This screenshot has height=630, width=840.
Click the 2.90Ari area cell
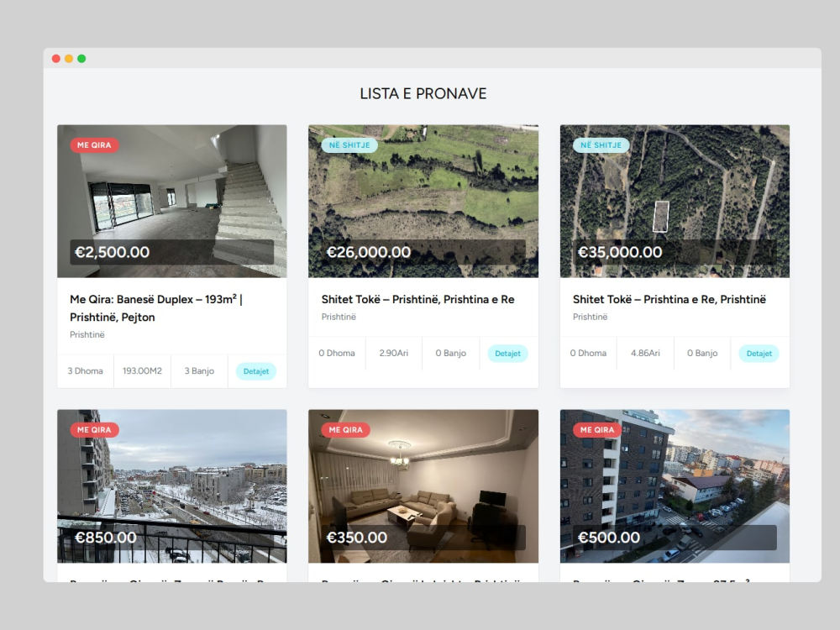coord(394,353)
